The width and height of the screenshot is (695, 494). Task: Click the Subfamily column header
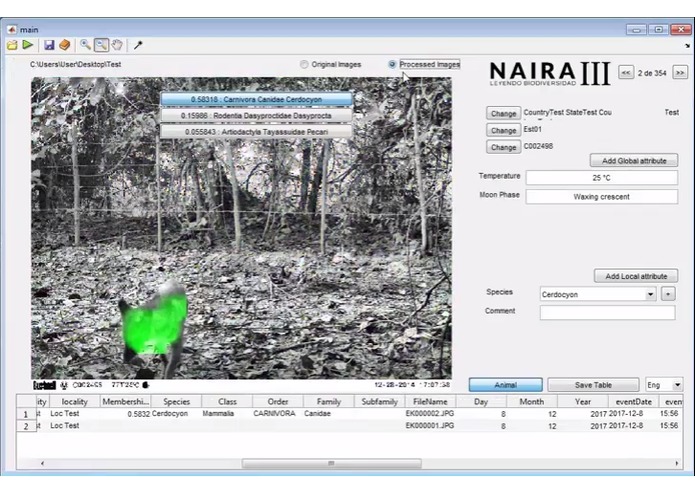point(379,401)
